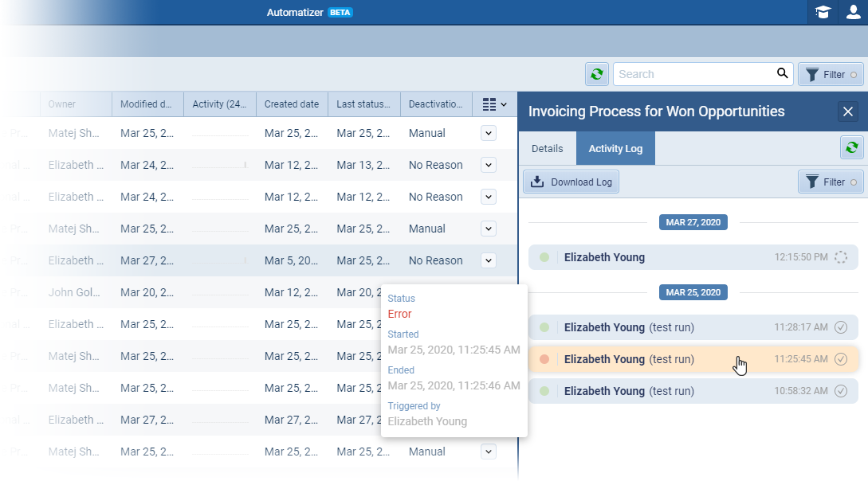
Task: Click the checkmark circle on the 10:58:32 AM entry
Action: click(x=840, y=390)
